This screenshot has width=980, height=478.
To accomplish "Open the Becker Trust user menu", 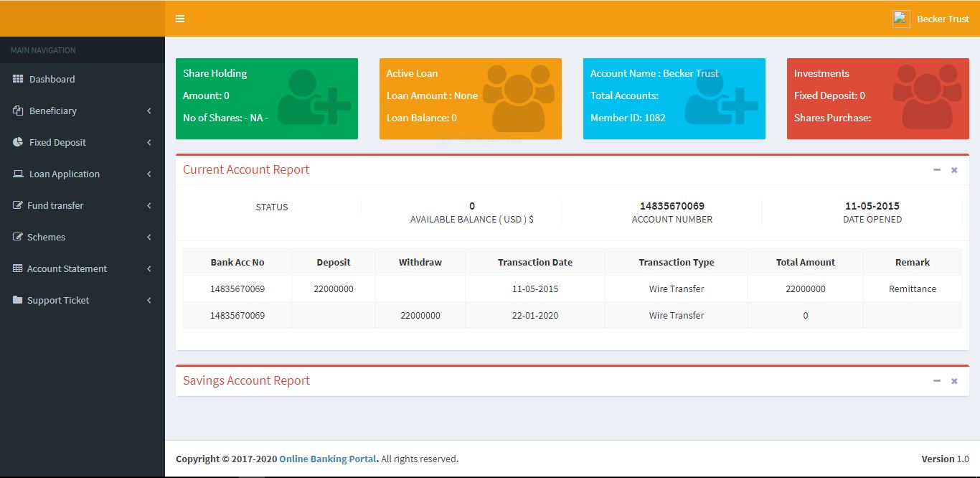I will coord(930,19).
